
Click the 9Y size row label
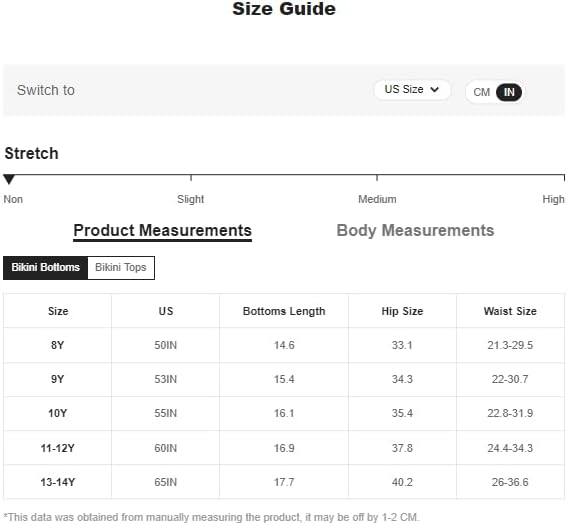58,379
